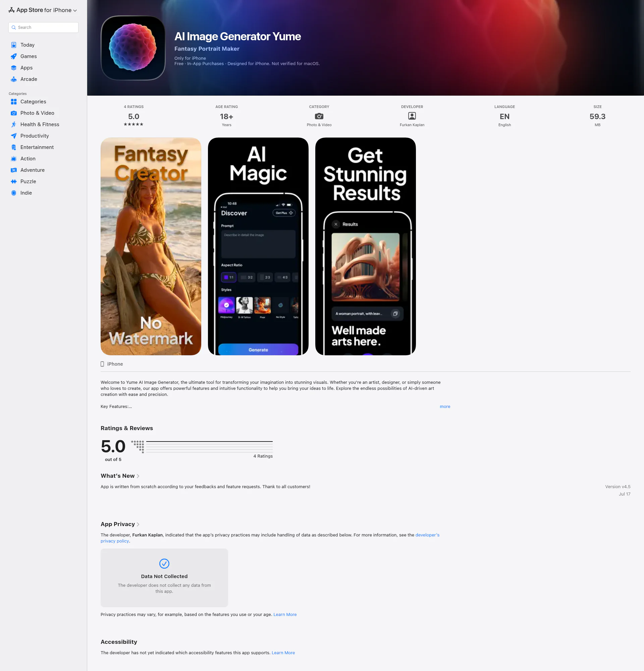Open the Fantasy Creator screenshot
The width and height of the screenshot is (644, 671).
click(x=151, y=247)
